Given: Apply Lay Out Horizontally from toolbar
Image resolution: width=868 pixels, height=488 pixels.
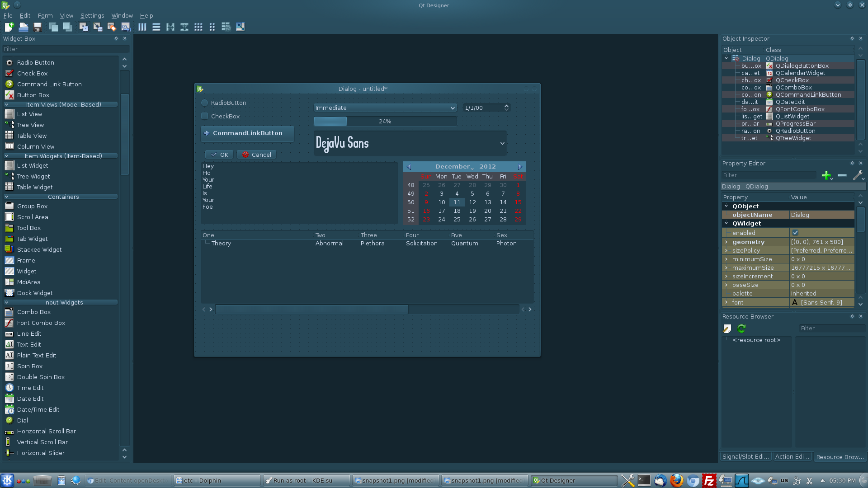Looking at the screenshot, I should click(x=142, y=27).
